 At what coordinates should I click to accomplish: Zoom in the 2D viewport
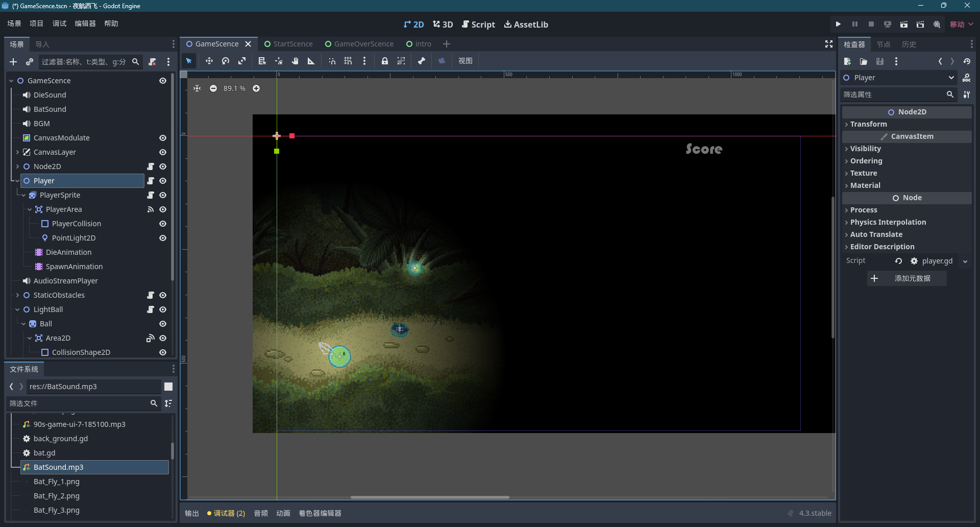(256, 88)
